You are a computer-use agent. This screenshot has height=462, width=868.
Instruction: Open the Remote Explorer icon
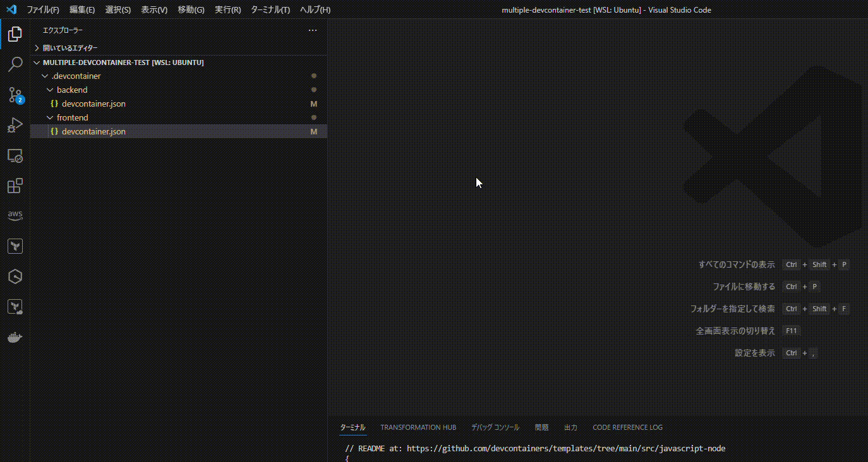(15, 155)
